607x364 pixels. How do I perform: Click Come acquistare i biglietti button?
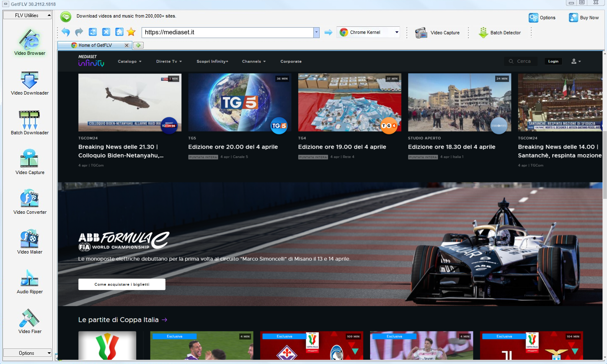[x=122, y=285]
